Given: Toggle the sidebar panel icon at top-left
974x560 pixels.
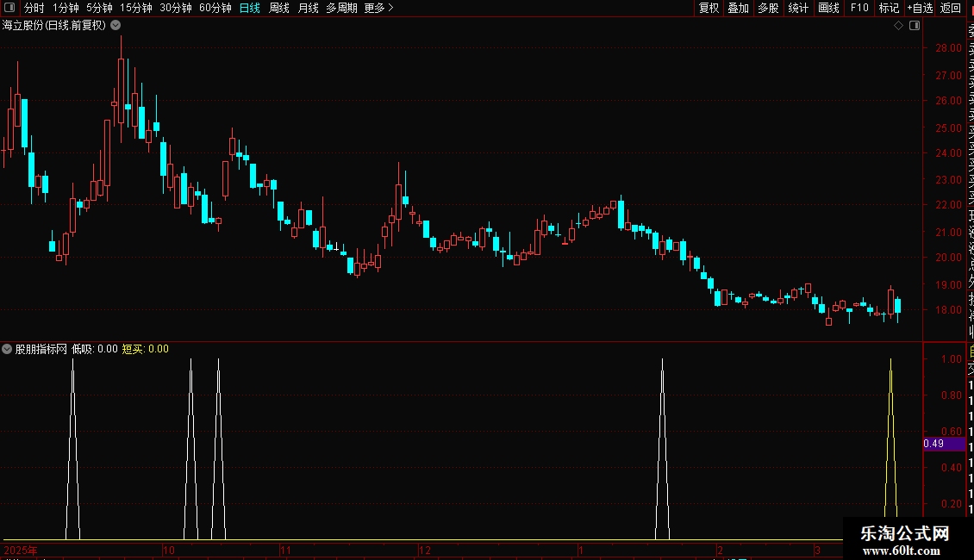Looking at the screenshot, I should coord(9,8).
